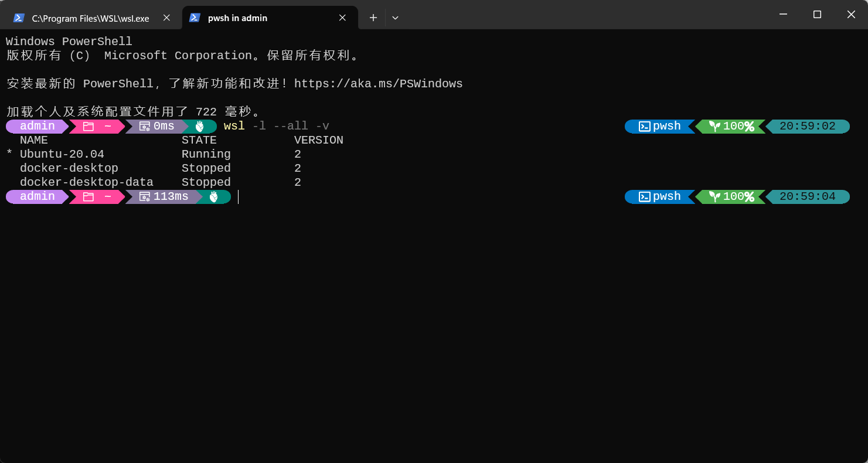Click the timer icon beside 113ms
868x463 pixels.
[145, 197]
